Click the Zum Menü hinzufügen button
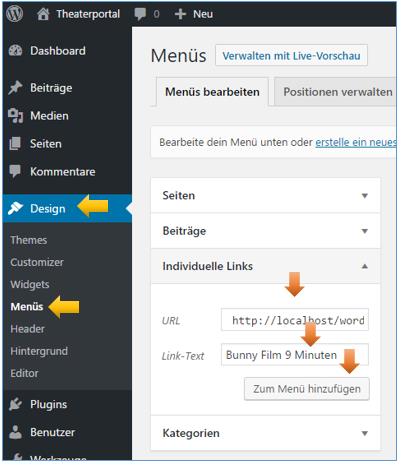The height and width of the screenshot is (465, 401). coord(307,389)
